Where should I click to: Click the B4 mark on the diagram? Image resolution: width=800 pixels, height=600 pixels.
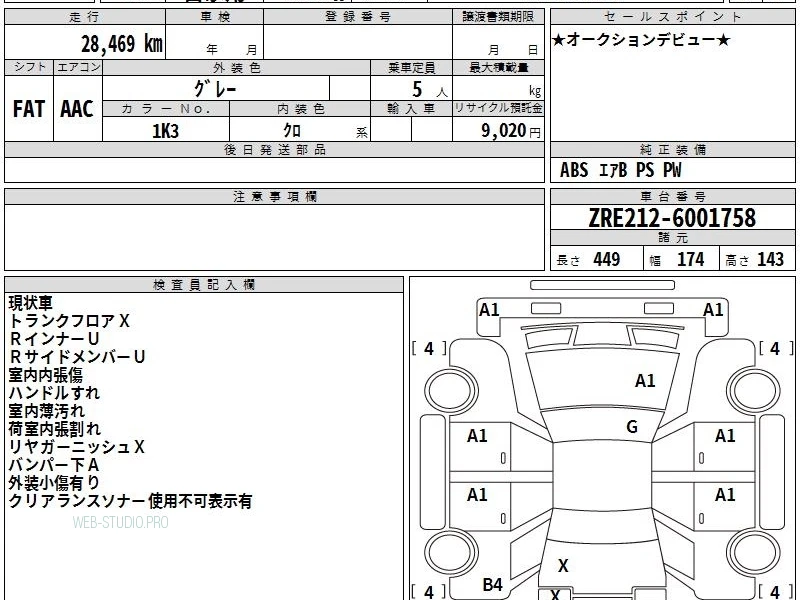point(492,585)
